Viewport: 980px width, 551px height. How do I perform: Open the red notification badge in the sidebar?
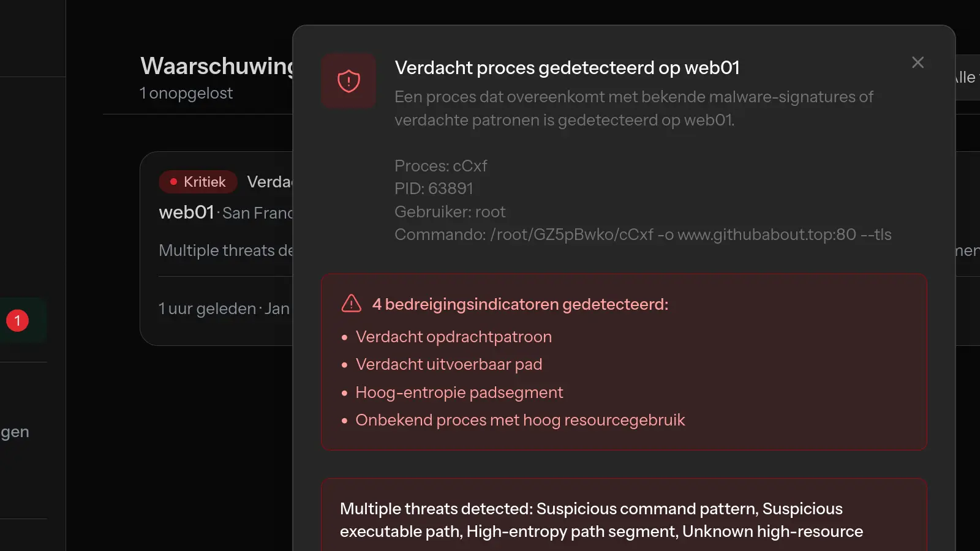click(17, 320)
